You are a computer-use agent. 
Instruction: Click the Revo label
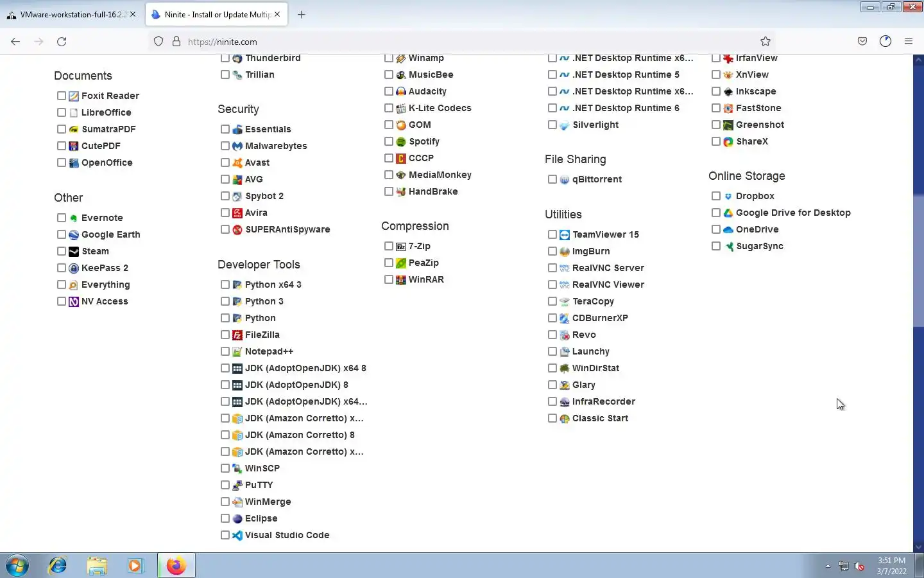coord(584,335)
